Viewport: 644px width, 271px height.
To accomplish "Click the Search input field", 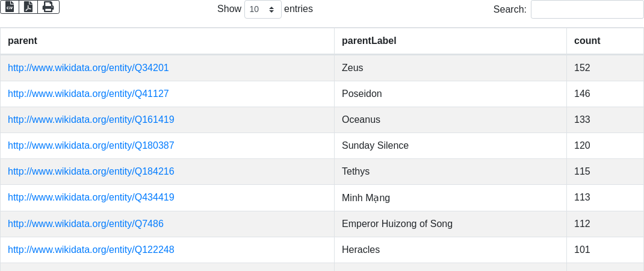I will tap(587, 9).
